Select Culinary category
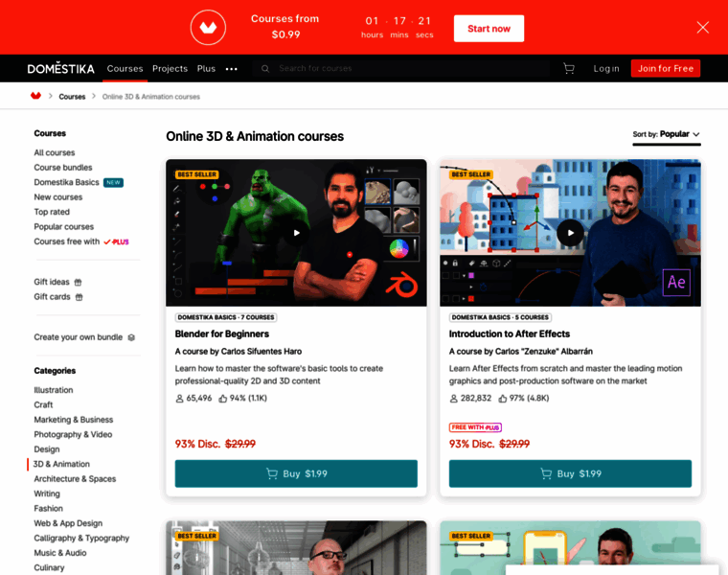The width and height of the screenshot is (728, 575). [49, 568]
